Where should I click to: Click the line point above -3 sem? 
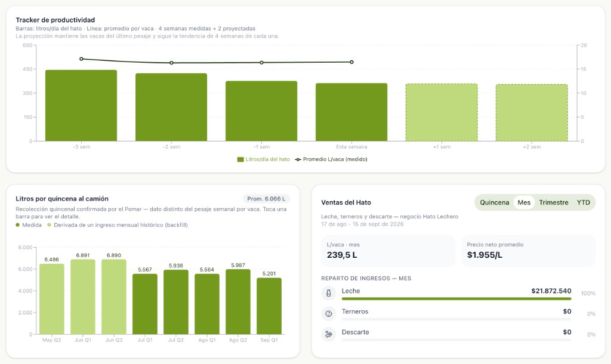point(81,59)
